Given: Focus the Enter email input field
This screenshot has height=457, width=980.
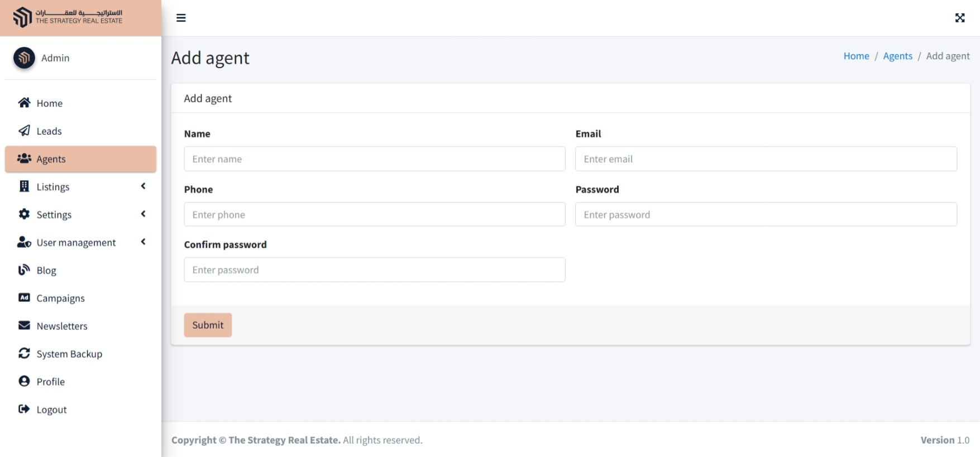Looking at the screenshot, I should [x=766, y=159].
